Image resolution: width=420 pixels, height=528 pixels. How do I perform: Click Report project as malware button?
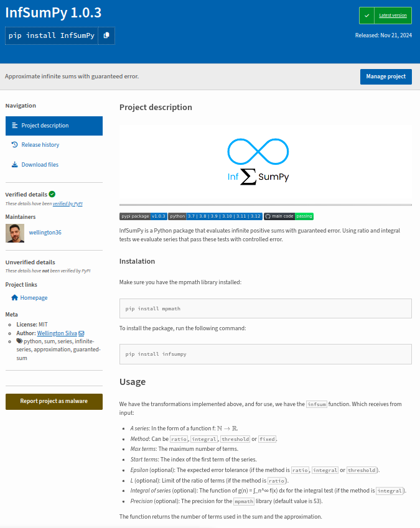point(54,401)
